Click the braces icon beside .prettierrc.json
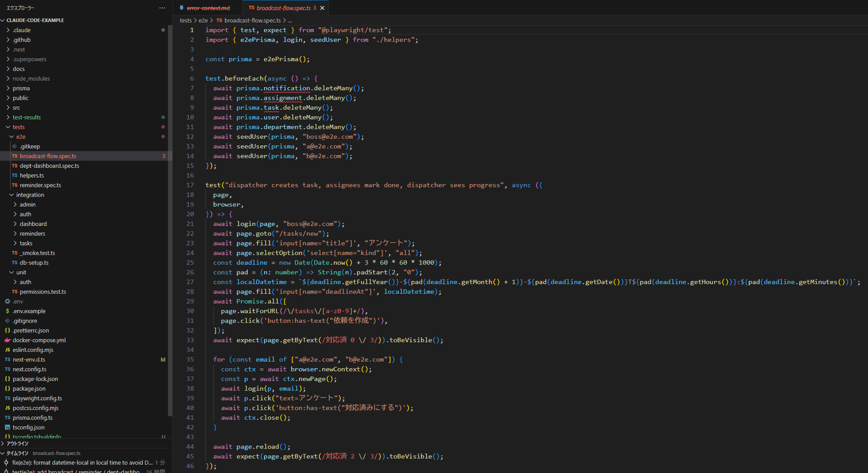 [7, 331]
